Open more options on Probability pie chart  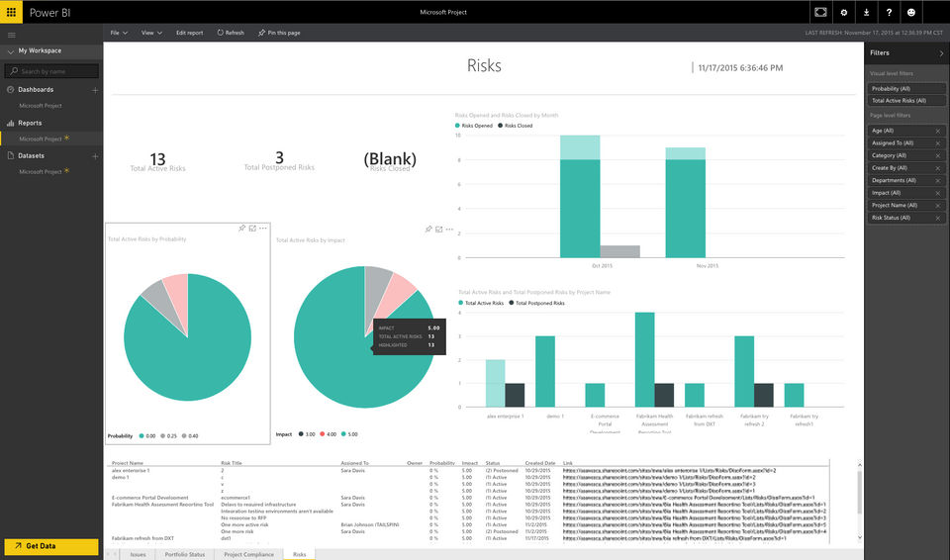pos(263,229)
